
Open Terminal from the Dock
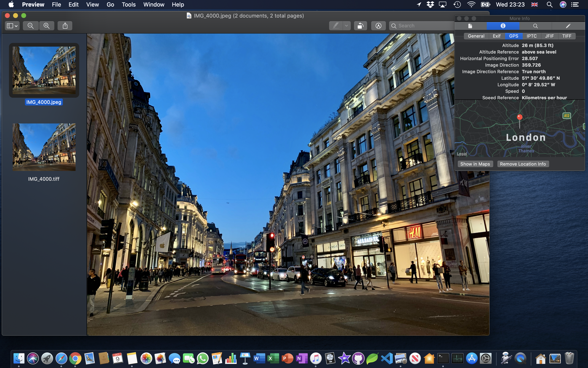tap(443, 358)
